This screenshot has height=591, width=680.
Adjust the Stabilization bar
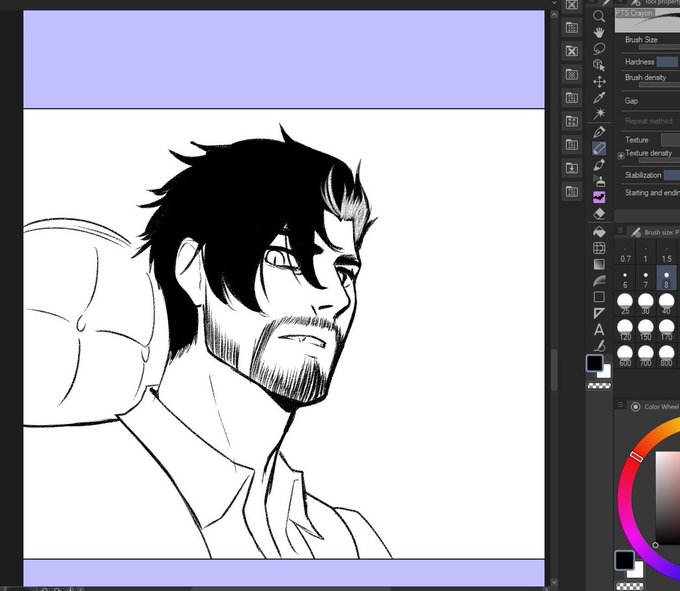pos(672,175)
